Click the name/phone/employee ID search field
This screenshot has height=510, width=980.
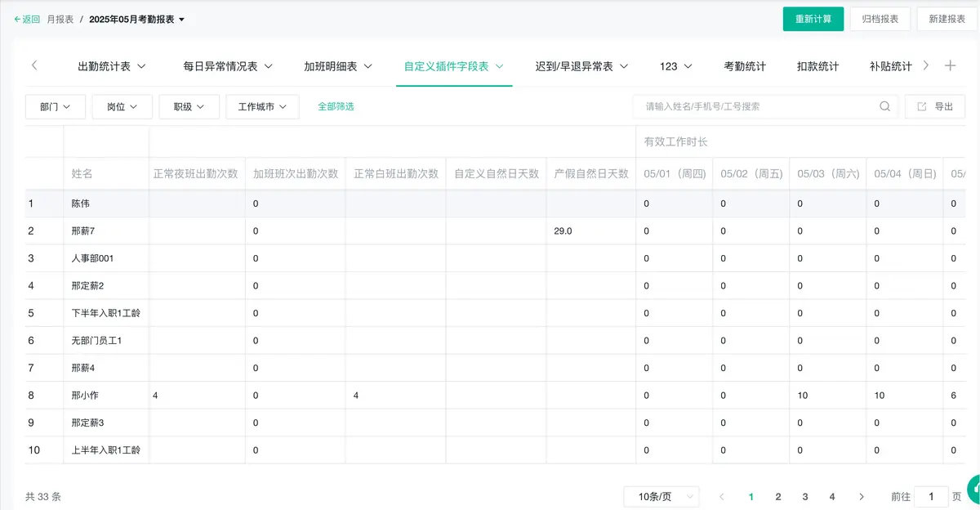click(x=755, y=106)
